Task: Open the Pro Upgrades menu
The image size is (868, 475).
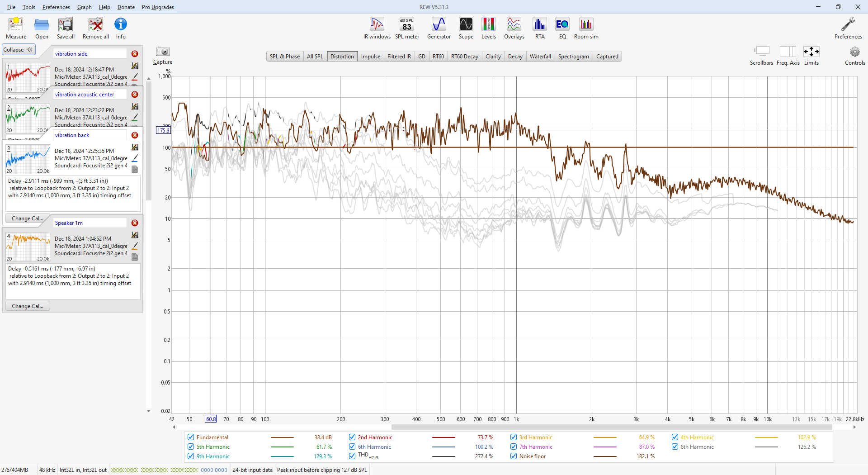Action: [x=158, y=7]
